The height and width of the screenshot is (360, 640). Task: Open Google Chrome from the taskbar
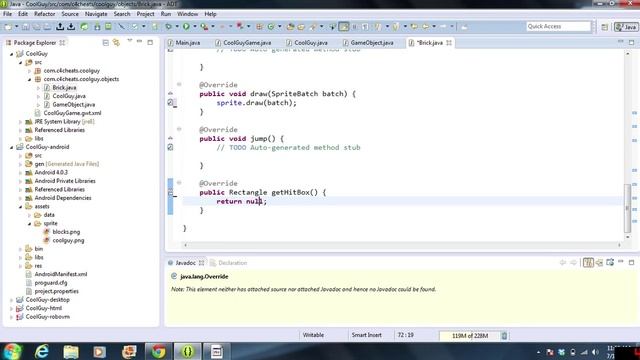[x=158, y=351]
